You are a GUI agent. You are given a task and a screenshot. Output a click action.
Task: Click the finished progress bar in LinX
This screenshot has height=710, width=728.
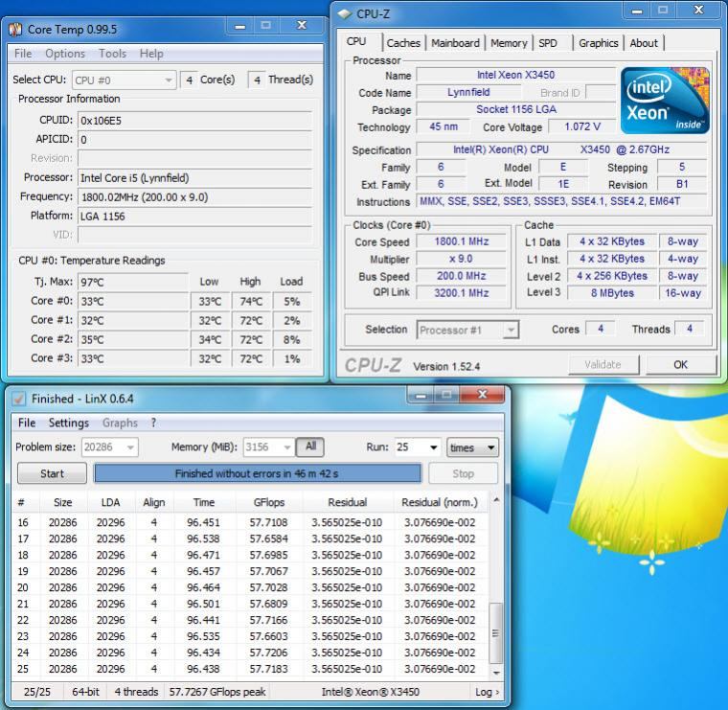tap(258, 473)
